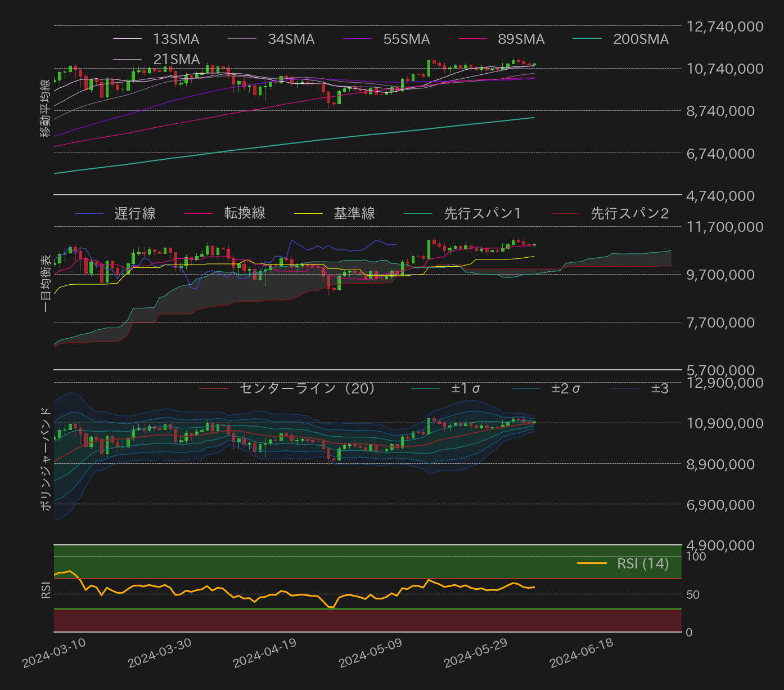
Task: Click the 転換線 legend marker
Action: coord(200,213)
